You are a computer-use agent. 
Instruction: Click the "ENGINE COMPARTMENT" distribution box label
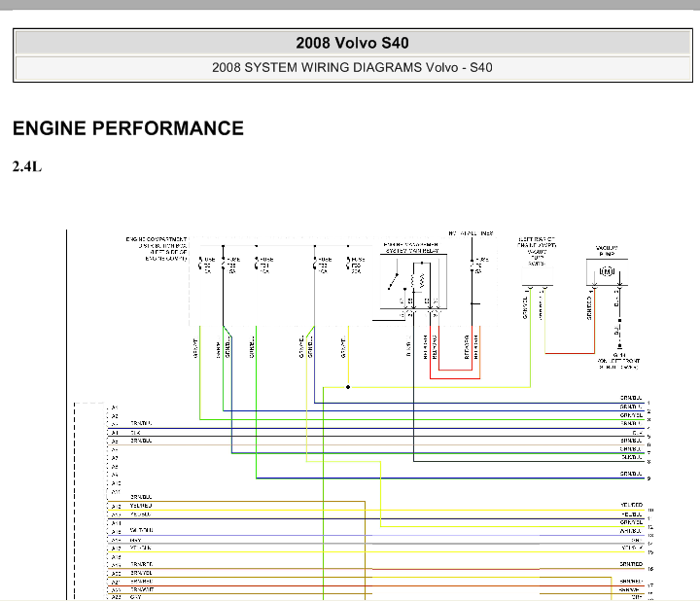click(157, 239)
